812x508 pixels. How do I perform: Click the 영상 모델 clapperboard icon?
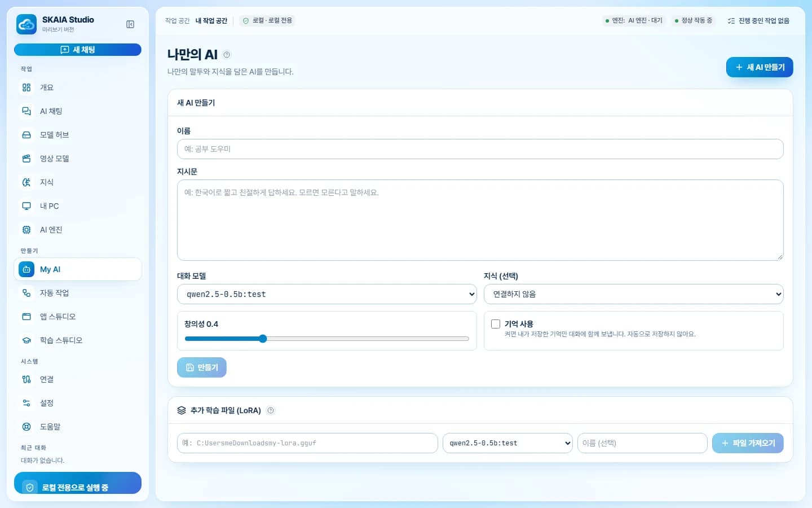(x=27, y=159)
